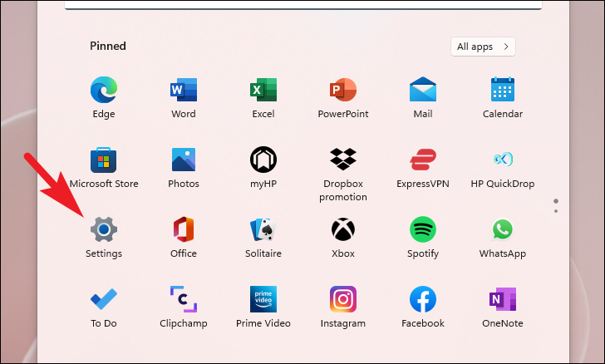Click the All apps button
The width and height of the screenshot is (605, 364).
(x=483, y=47)
